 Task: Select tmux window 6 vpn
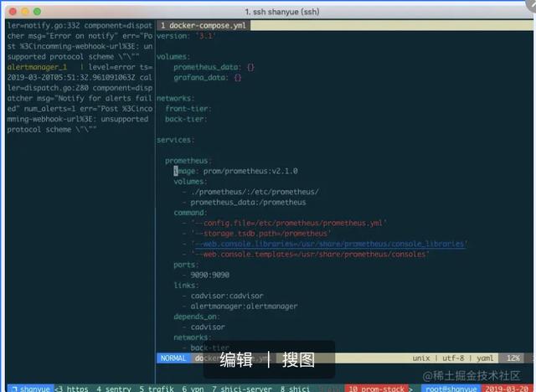pos(192,389)
